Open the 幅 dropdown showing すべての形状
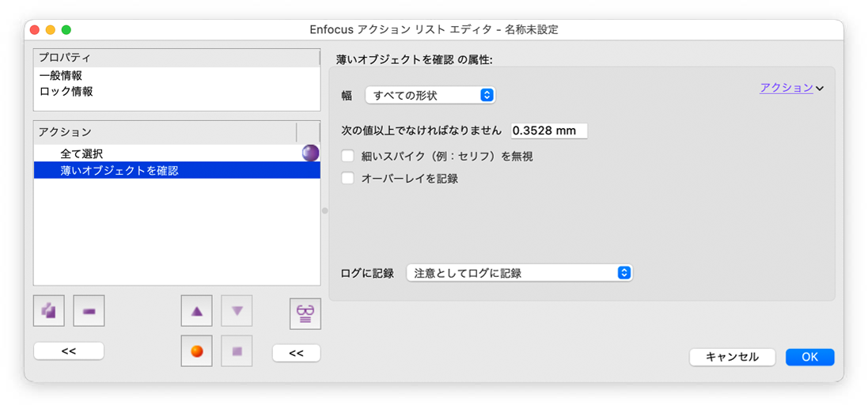868x409 pixels. pos(430,95)
